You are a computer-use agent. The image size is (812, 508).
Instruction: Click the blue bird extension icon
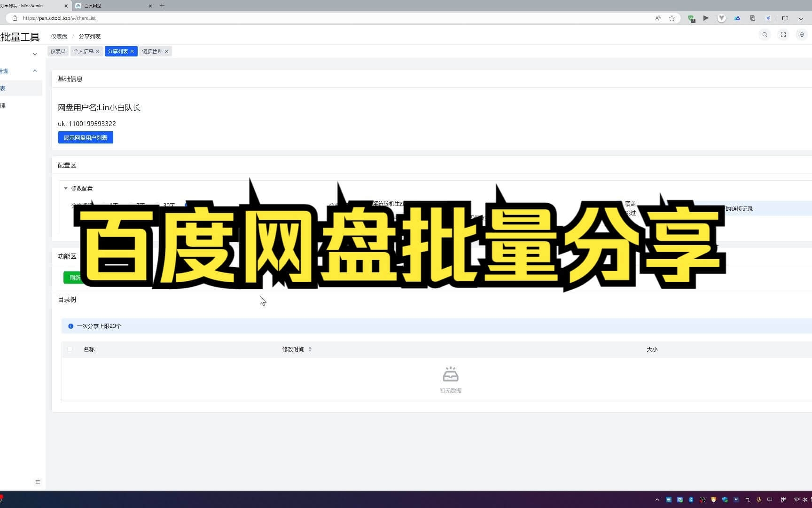pos(768,18)
